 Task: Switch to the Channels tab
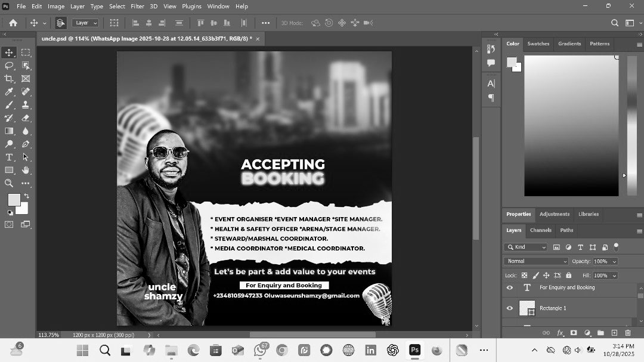(x=541, y=230)
